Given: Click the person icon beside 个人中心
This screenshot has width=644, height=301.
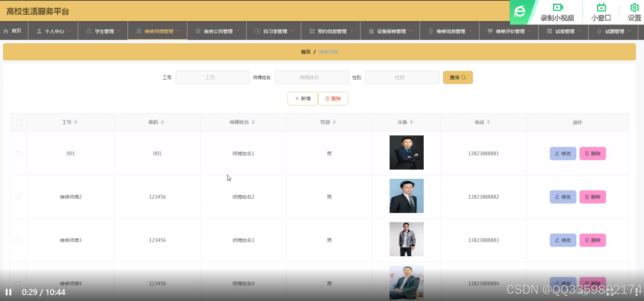Looking at the screenshot, I should (39, 31).
